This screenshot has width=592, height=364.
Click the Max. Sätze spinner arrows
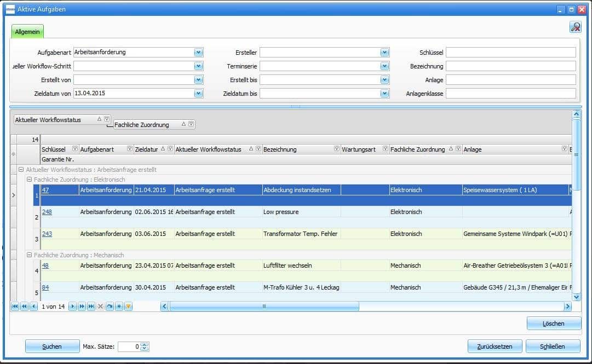(x=145, y=346)
